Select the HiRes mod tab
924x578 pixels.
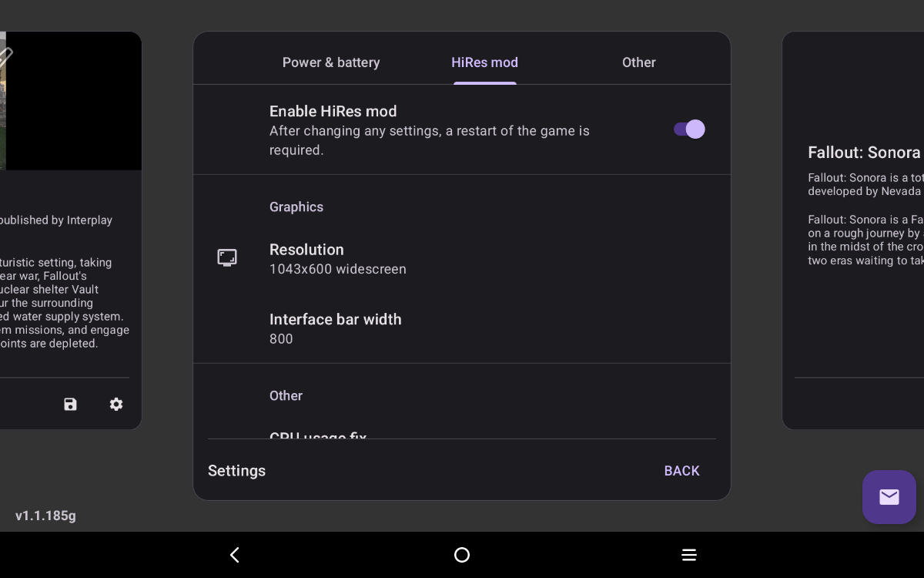[x=484, y=62]
